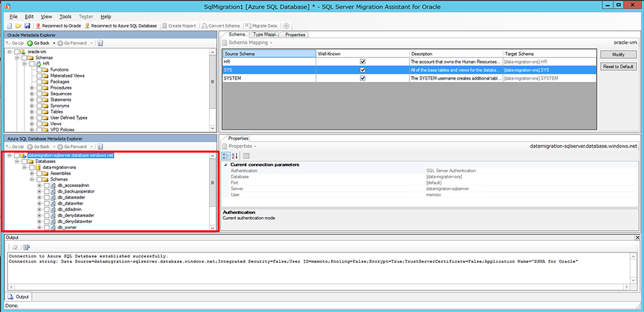
Task: Click the Reset to Default button
Action: pos(618,67)
